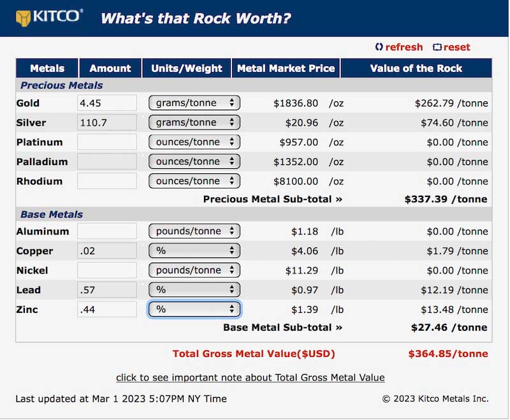Open the Silver units dropdown

(194, 122)
